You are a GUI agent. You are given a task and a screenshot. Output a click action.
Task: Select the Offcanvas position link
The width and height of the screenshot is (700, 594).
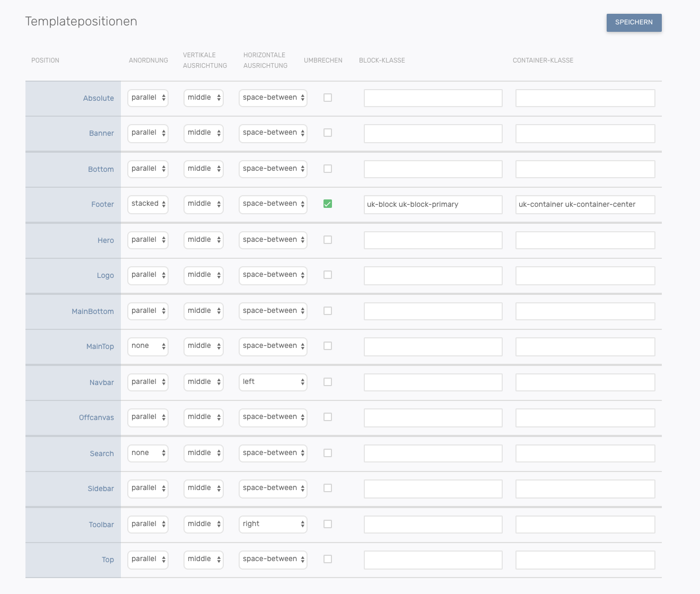pos(97,417)
